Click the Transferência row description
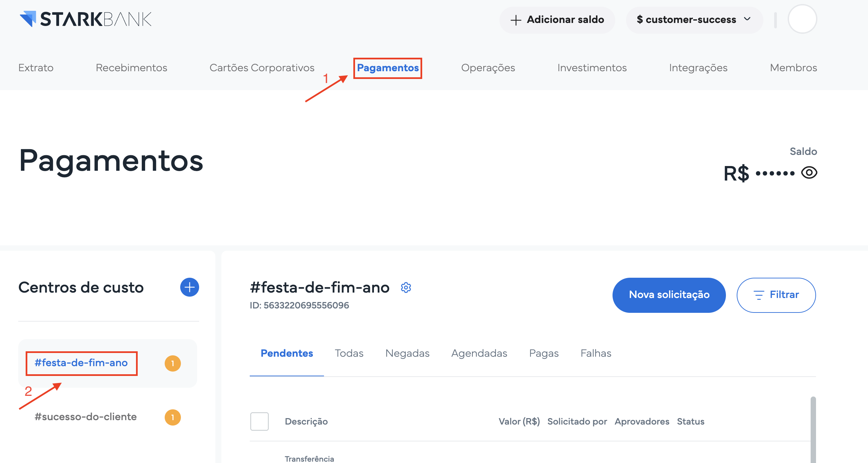The image size is (868, 463). [309, 459]
